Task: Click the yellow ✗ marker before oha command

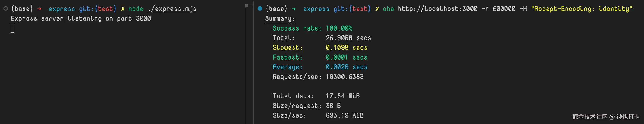Action: (x=377, y=9)
